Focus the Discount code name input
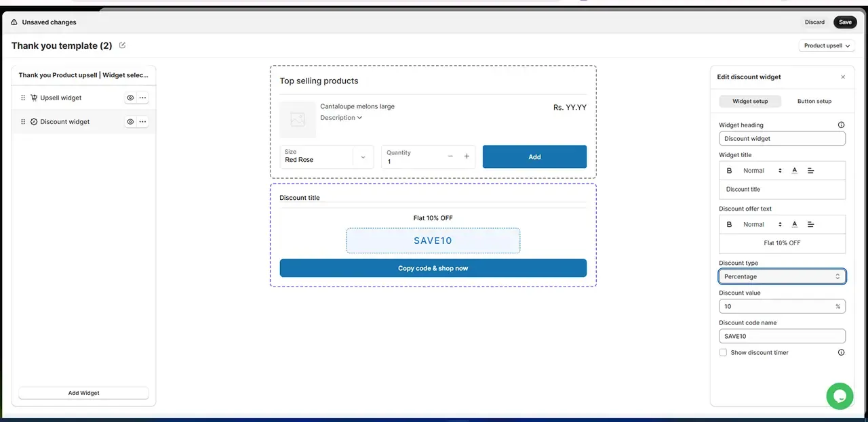Screen dimensions: 868x422 point(782,336)
